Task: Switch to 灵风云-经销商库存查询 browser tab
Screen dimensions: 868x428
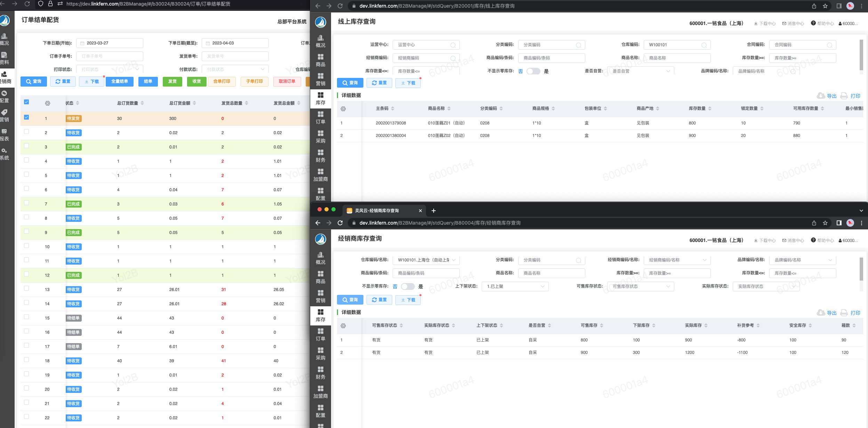Action: tap(377, 211)
